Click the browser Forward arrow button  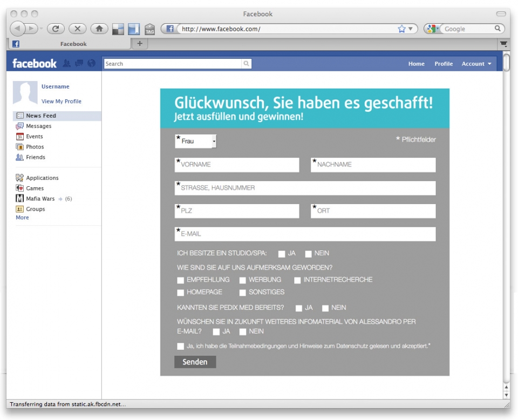[31, 29]
